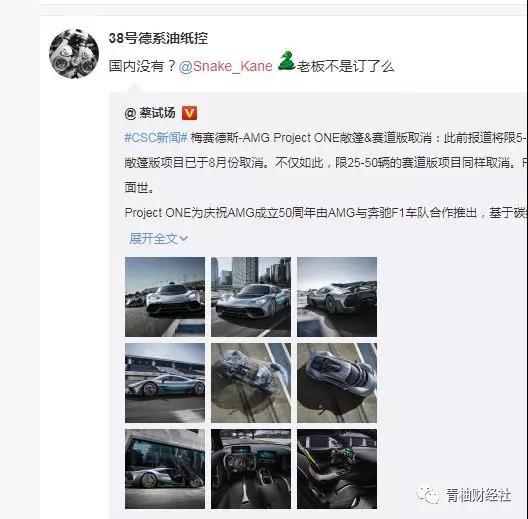Viewport: 528px width, 519px height.
Task: View steering wheel dashboard interior thumbnail
Action: tap(251, 469)
